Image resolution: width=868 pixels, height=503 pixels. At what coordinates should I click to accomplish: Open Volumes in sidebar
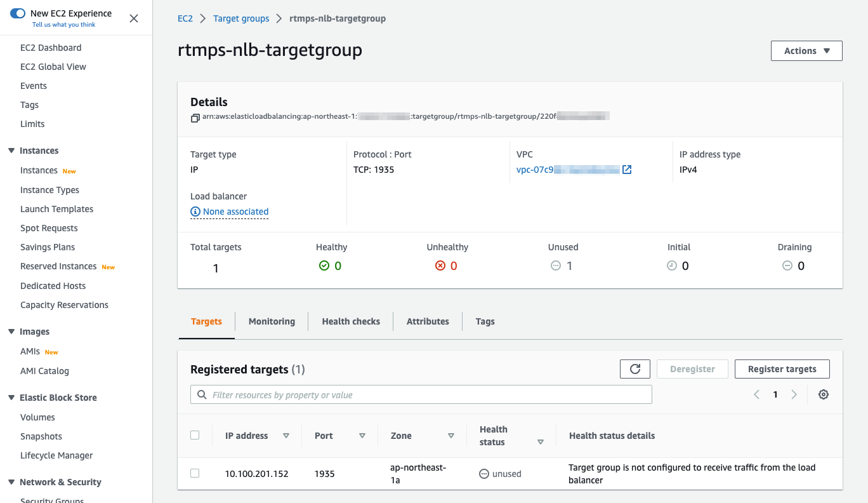(37, 417)
